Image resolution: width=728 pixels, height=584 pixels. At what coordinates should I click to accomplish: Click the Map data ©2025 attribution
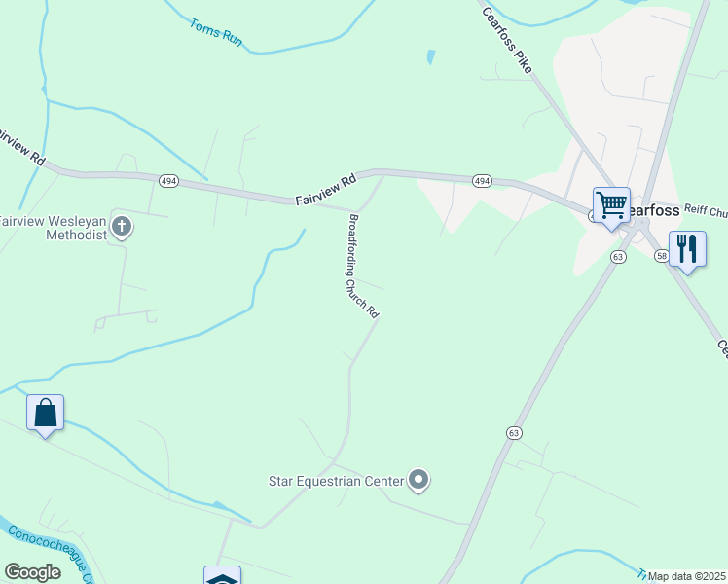686,576
